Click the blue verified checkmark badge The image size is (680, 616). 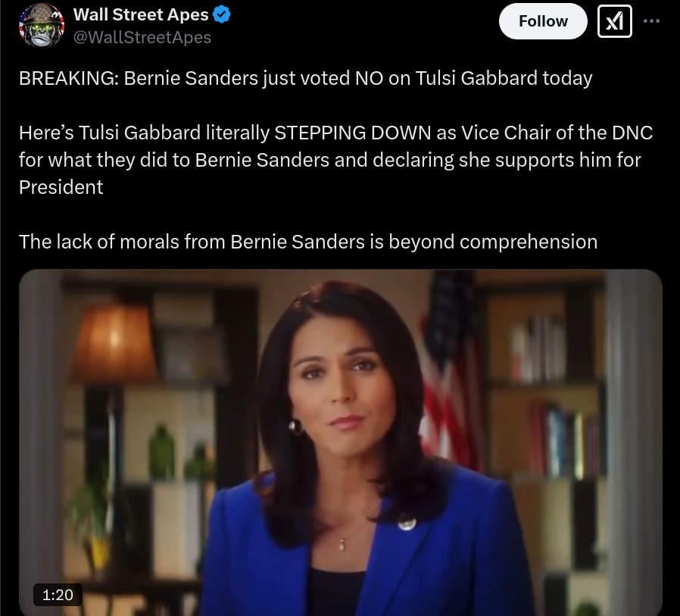point(222,14)
